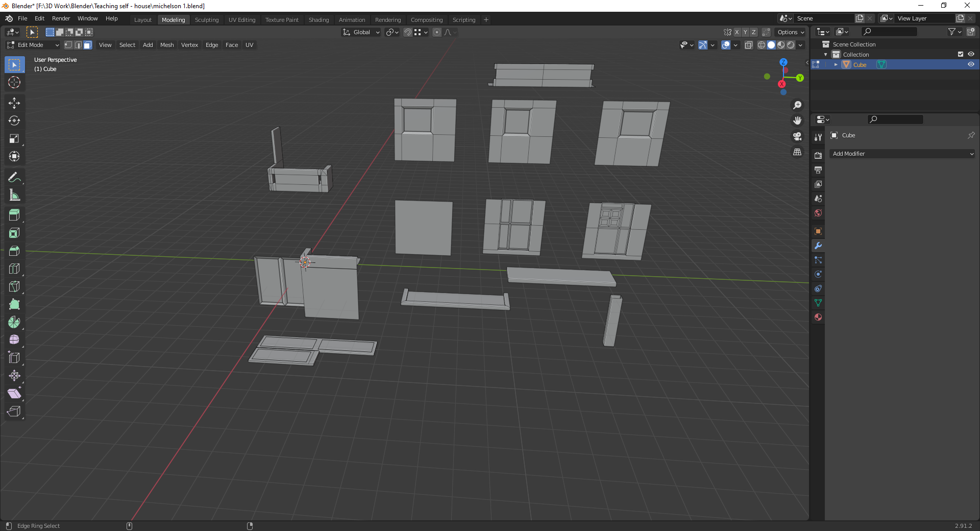Click the zoom magnifier viewport icon
Screen dimensions: 980x531
point(797,105)
